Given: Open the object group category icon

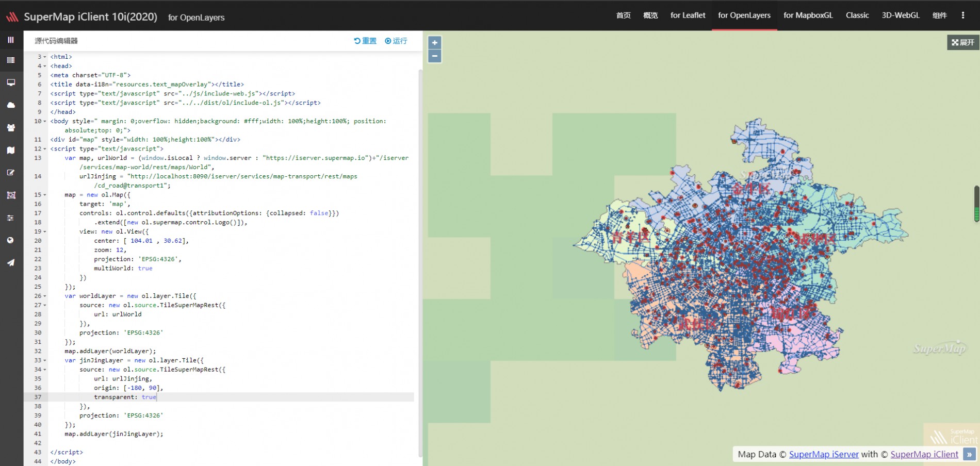Looking at the screenshot, I should [x=11, y=195].
